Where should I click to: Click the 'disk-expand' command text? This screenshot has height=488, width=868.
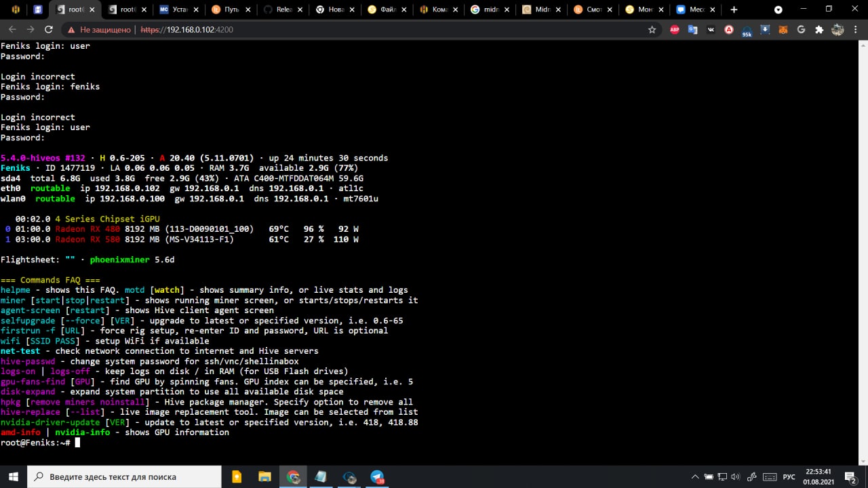coord(28,392)
